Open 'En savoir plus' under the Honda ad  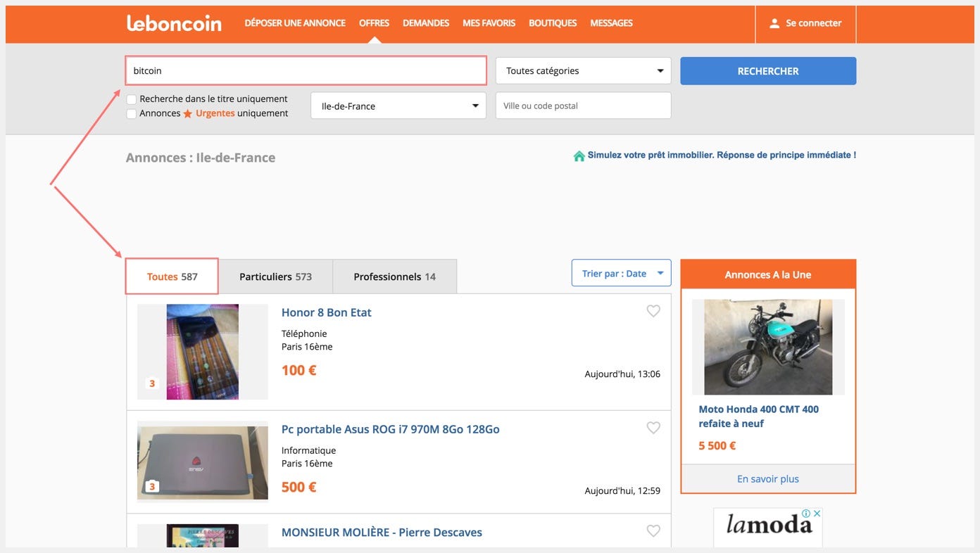[x=767, y=478]
